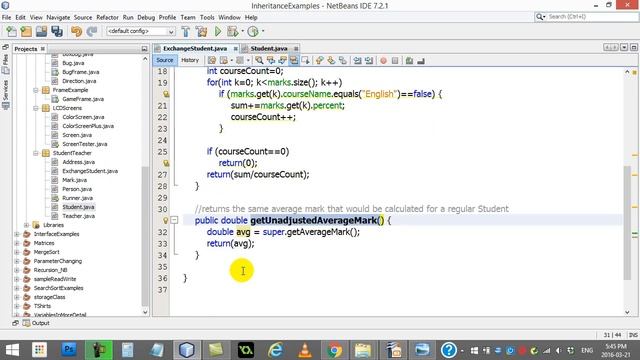Screen dimensions: 640x360
Task: Open the File menu
Action: [6, 18]
